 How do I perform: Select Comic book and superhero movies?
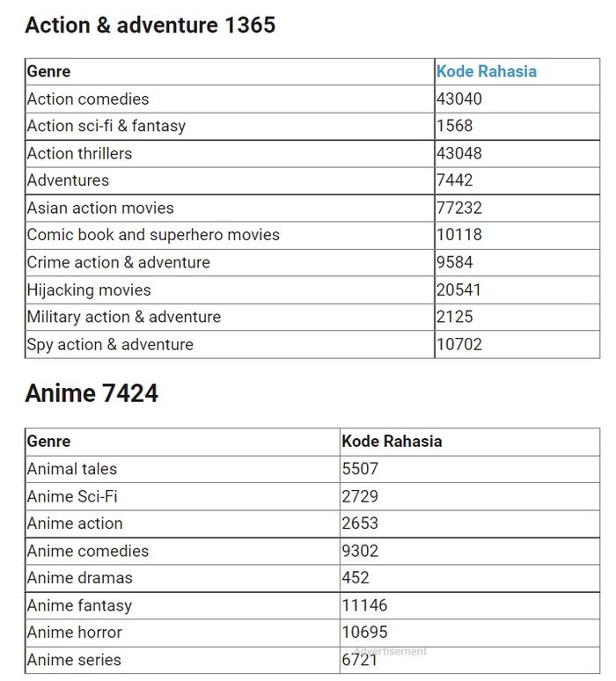click(x=153, y=235)
